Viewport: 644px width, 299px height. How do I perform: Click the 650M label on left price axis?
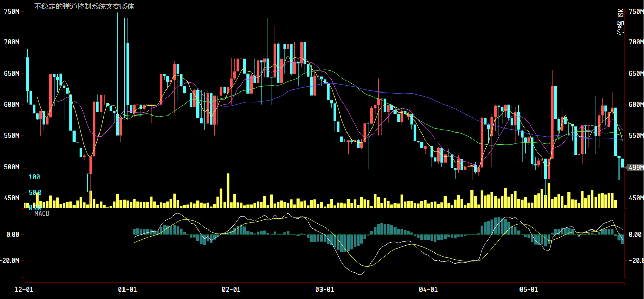11,74
